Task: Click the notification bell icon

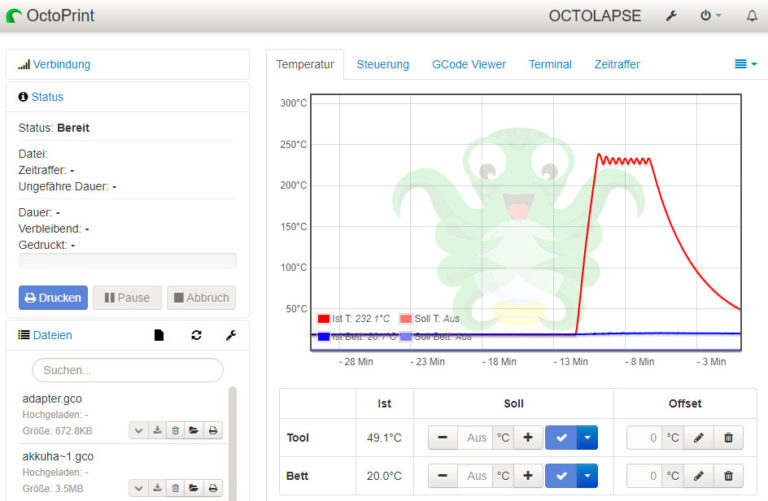Action: 752,16
